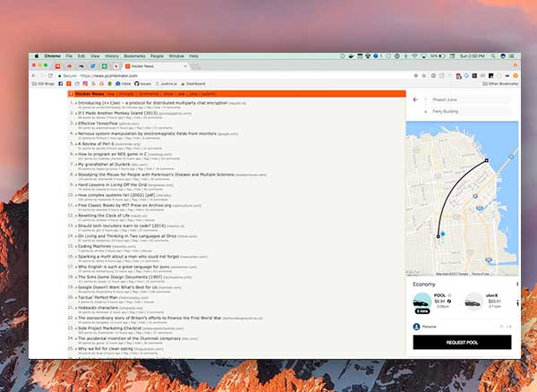Viewport: 537px width, 392px height.
Task: Go back with Chrome's back arrow
Action: click(x=34, y=75)
